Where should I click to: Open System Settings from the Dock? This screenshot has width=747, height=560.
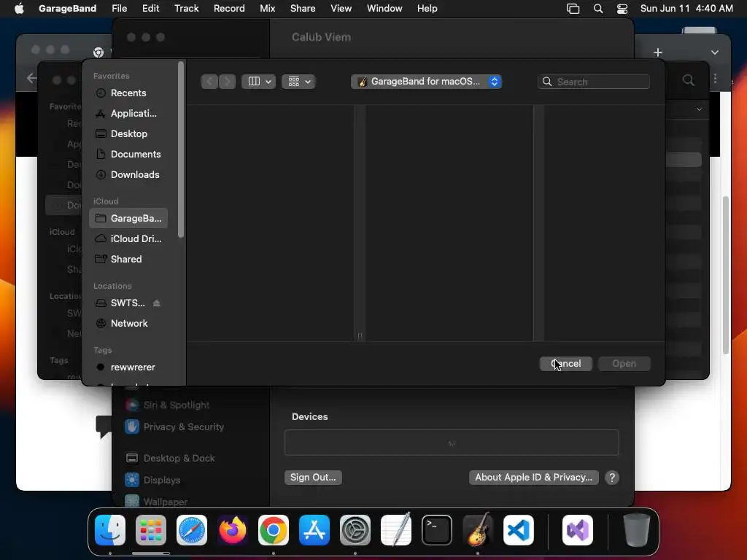click(355, 530)
